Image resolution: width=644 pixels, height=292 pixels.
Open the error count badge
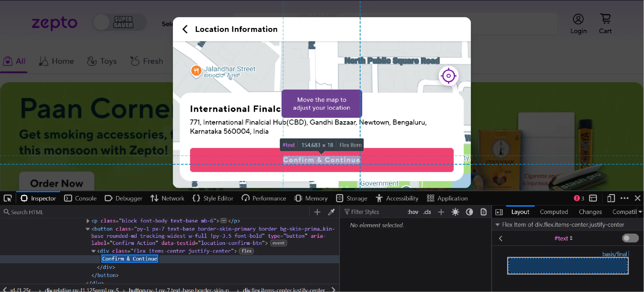(579, 198)
